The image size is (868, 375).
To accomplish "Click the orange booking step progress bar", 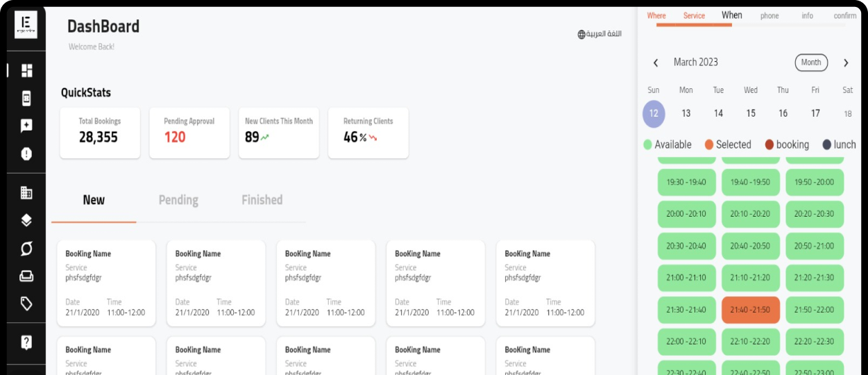I will point(694,25).
